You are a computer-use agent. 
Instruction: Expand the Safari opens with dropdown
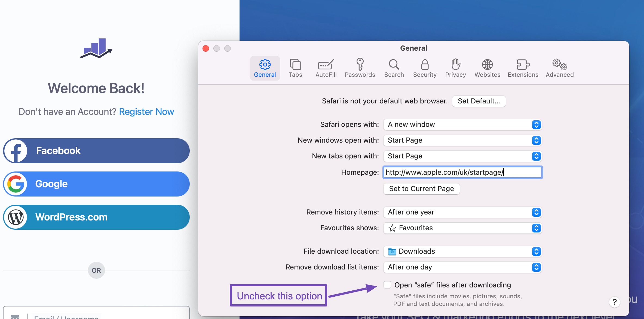coord(462,125)
